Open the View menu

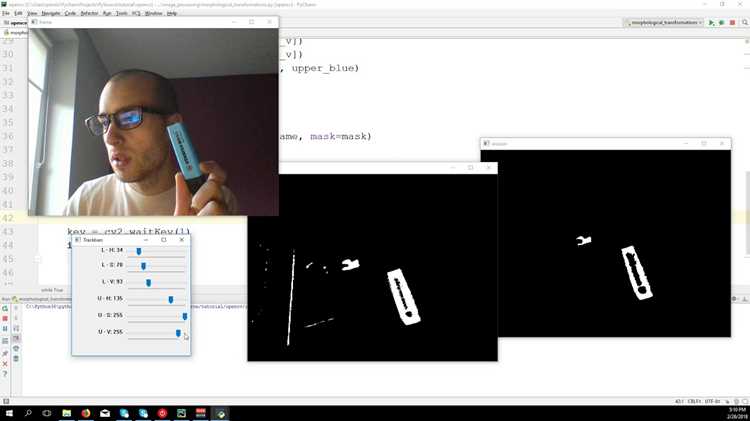coord(32,13)
